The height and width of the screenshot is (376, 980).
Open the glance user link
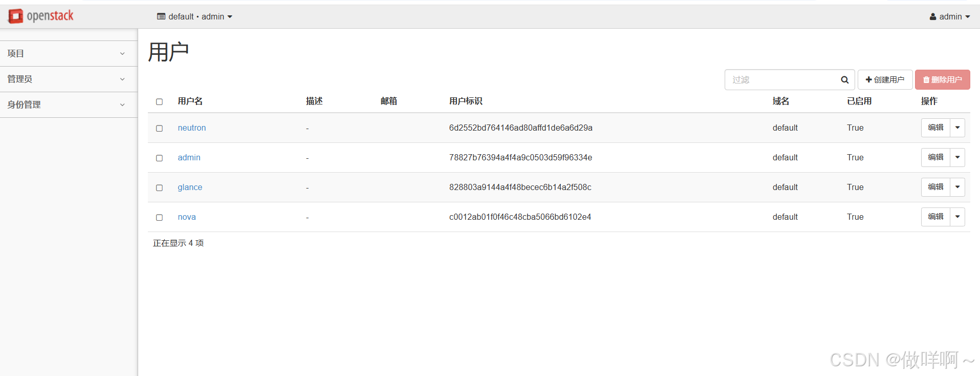tap(190, 187)
